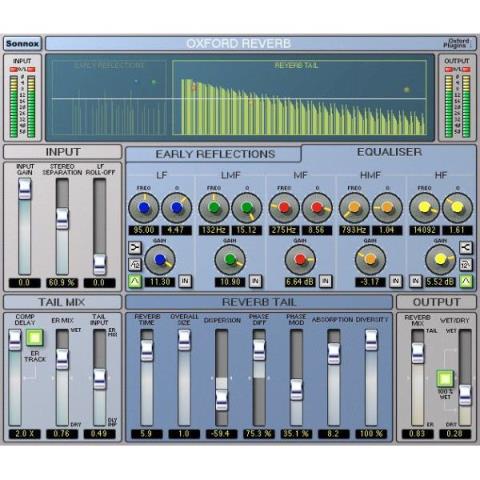Click the Phase Diff value 75.3 %

[259, 434]
